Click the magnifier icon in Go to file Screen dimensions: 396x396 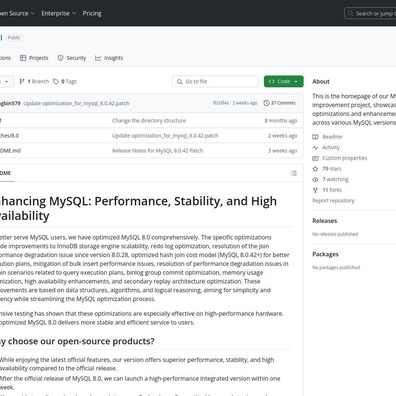point(180,82)
